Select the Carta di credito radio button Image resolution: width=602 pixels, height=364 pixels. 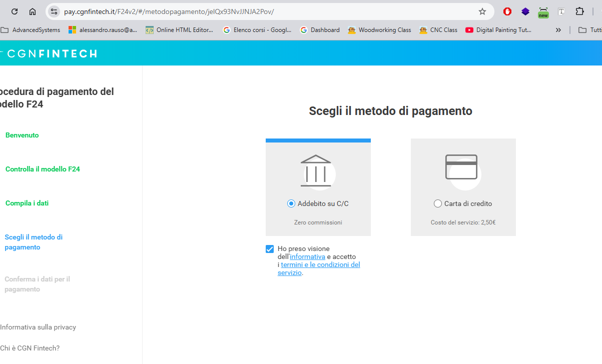438,203
